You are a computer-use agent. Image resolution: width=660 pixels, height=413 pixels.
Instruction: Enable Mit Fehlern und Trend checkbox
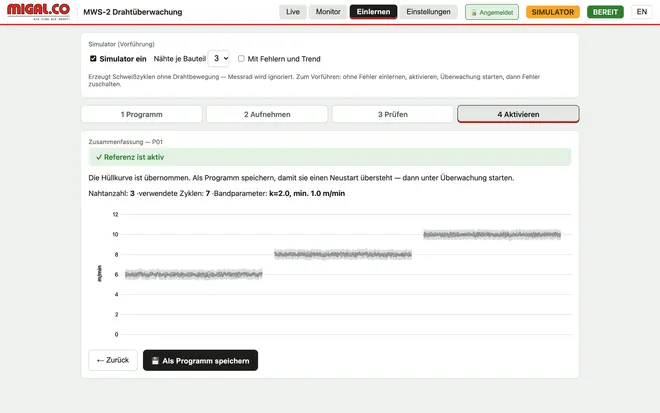coord(241,59)
